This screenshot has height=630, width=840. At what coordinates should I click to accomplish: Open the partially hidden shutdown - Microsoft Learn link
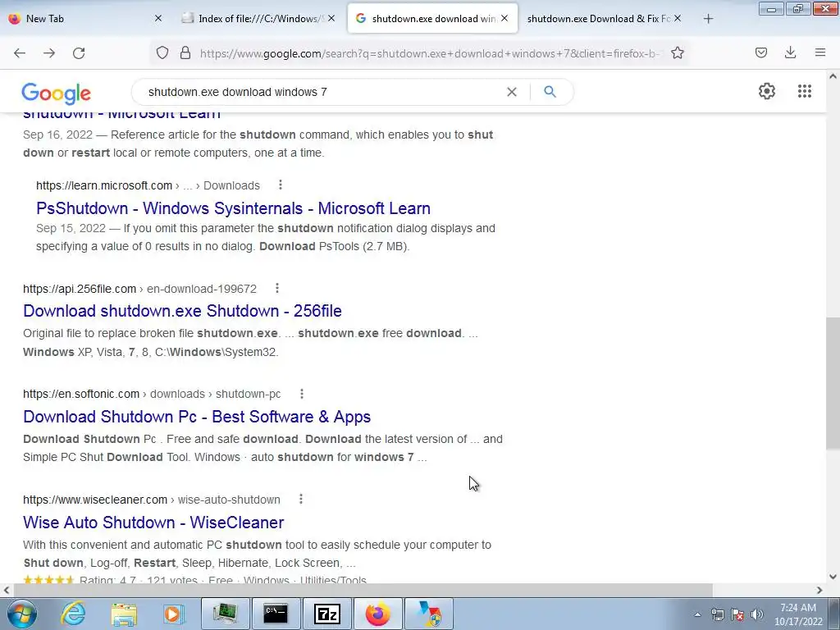[x=121, y=116]
